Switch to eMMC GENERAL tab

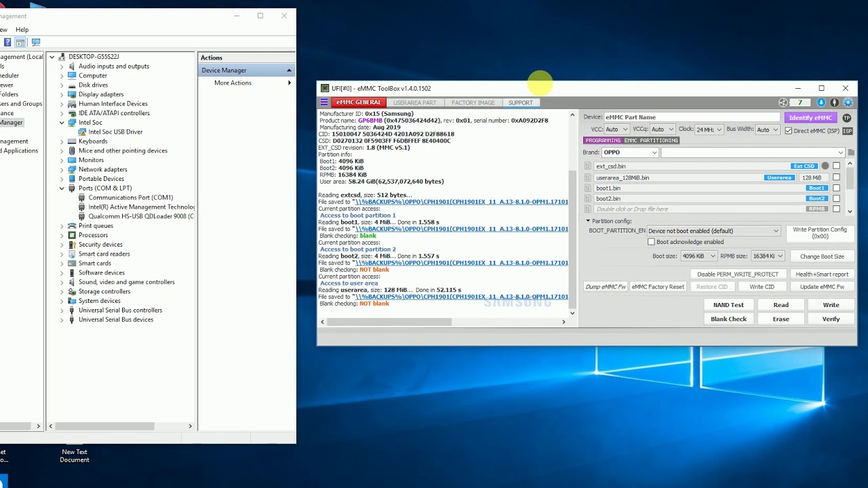click(359, 102)
